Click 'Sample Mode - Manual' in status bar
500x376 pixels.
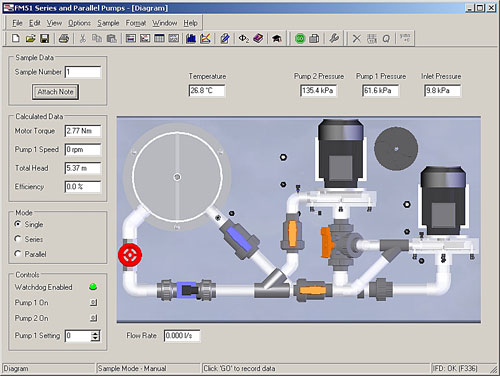pyautogui.click(x=132, y=368)
